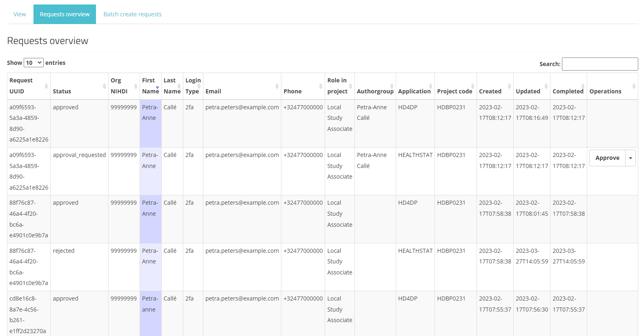The height and width of the screenshot is (336, 644).
Task: Sort by Completed column header
Action: 568,91
